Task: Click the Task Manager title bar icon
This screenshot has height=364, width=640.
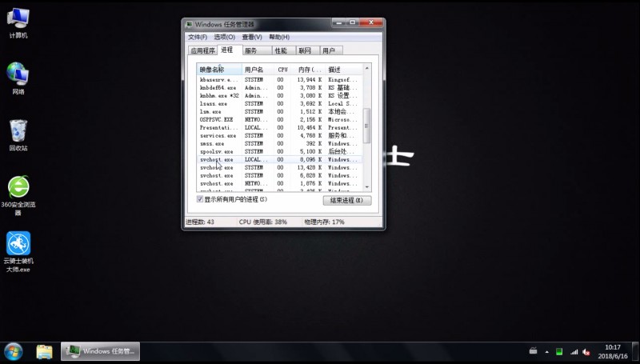Action: [189, 25]
